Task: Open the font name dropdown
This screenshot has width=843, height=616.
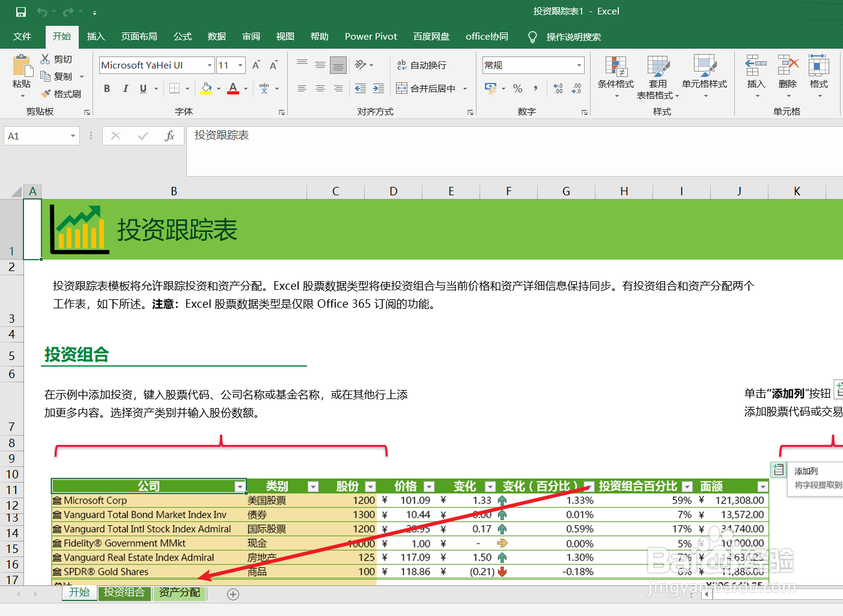Action: 210,65
